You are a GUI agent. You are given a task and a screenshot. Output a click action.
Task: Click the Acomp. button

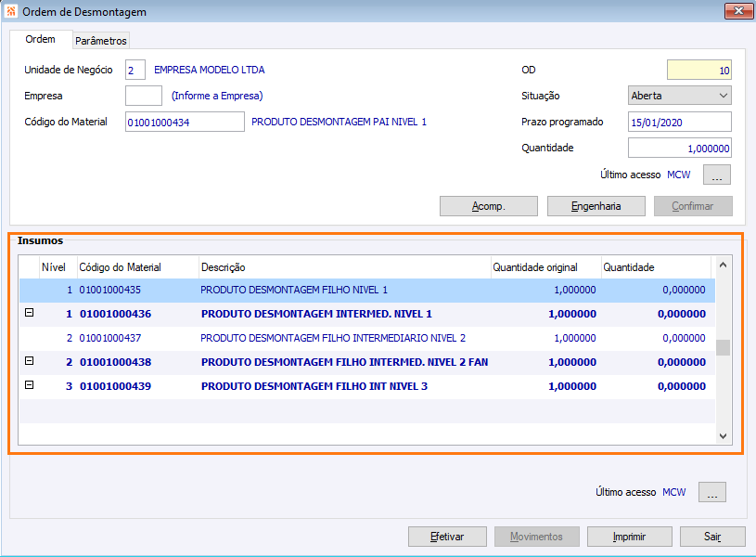click(x=489, y=206)
